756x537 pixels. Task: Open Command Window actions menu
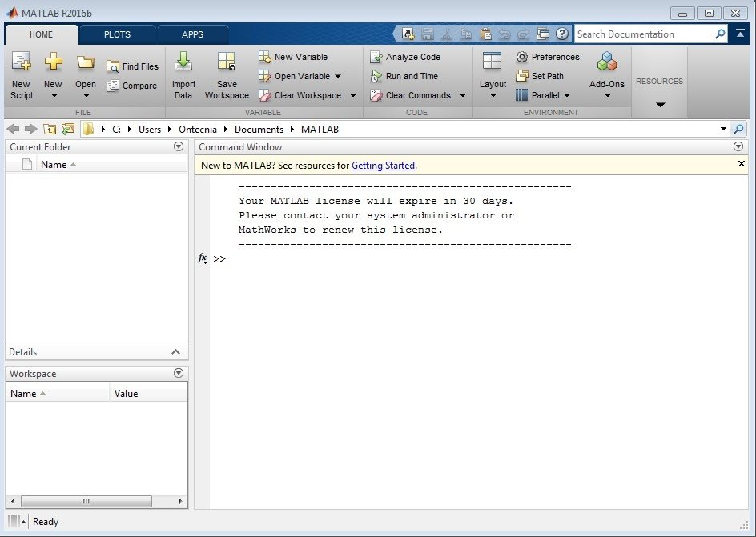tap(738, 146)
